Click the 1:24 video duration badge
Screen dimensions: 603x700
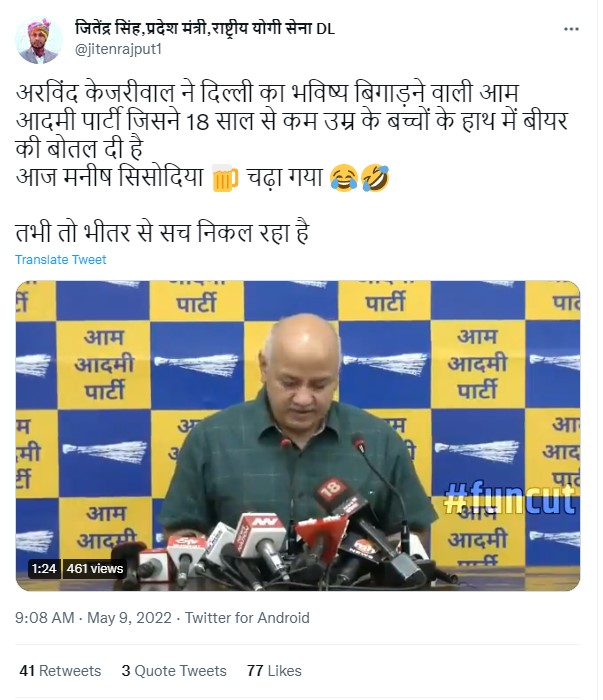pos(44,569)
